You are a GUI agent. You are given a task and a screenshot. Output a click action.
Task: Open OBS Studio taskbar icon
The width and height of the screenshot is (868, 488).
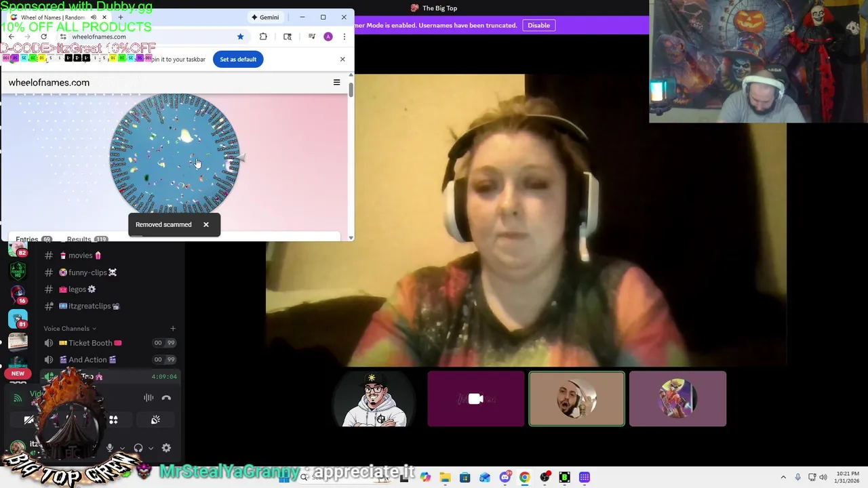coord(545,478)
